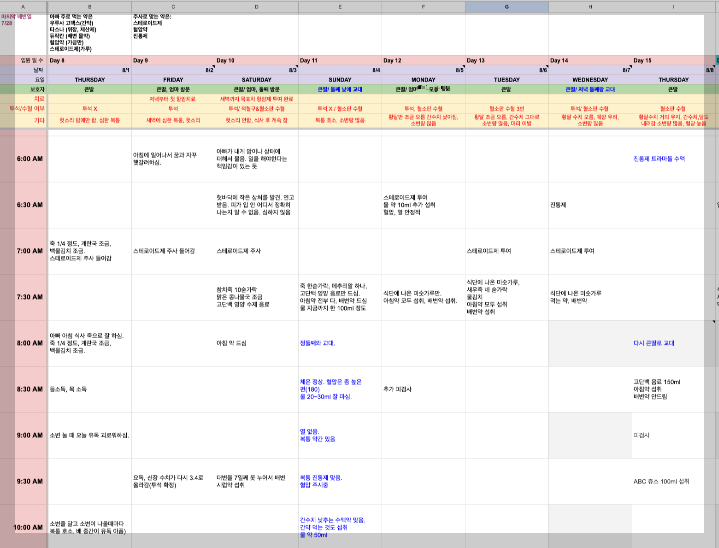
Task: Click the Day 9 cell
Action: click(x=173, y=60)
